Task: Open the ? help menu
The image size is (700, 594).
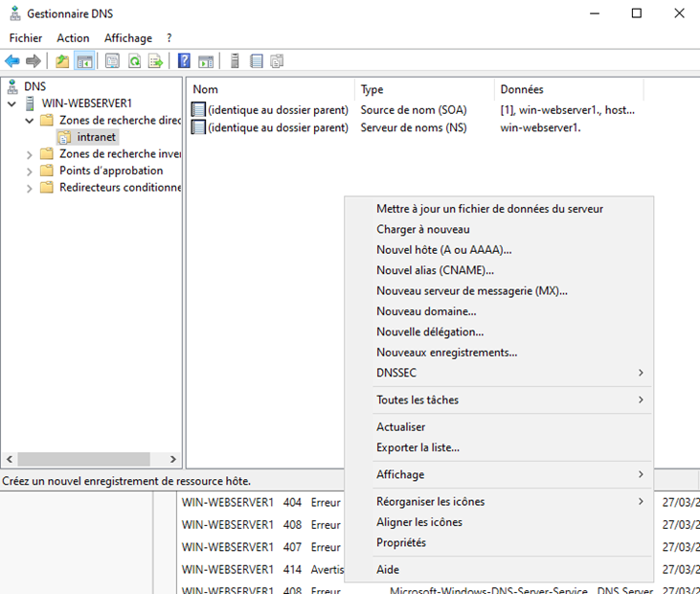Action: click(169, 38)
